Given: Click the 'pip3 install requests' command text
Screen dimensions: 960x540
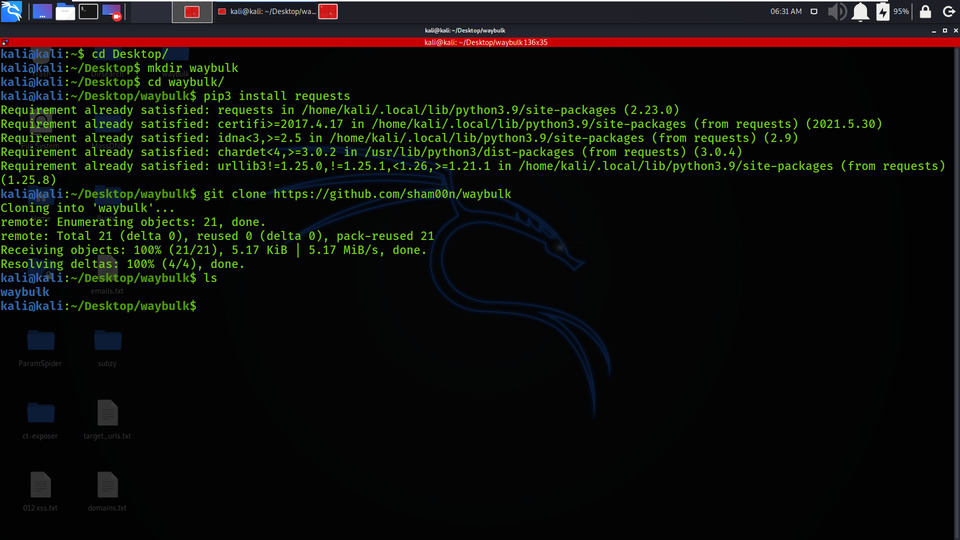Looking at the screenshot, I should pos(277,96).
